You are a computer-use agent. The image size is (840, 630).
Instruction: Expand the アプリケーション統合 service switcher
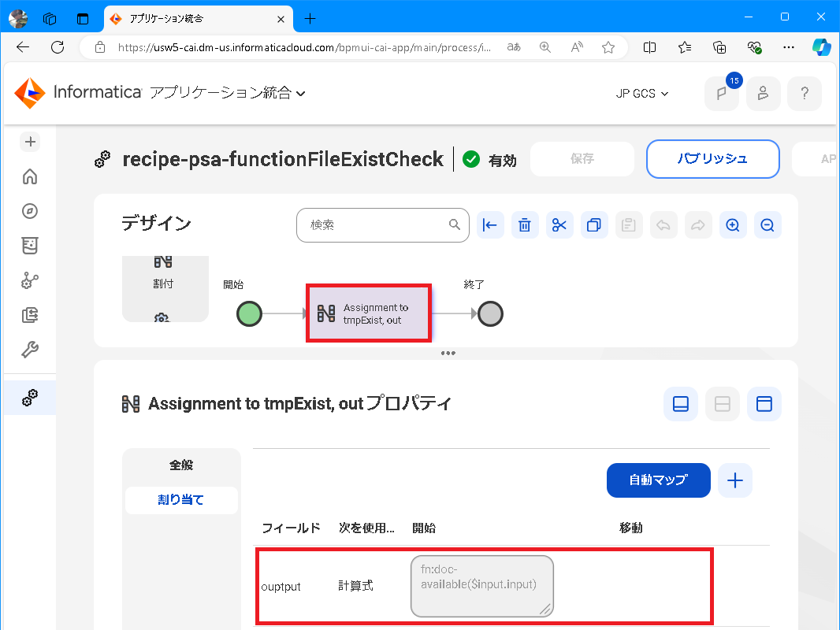[x=227, y=93]
